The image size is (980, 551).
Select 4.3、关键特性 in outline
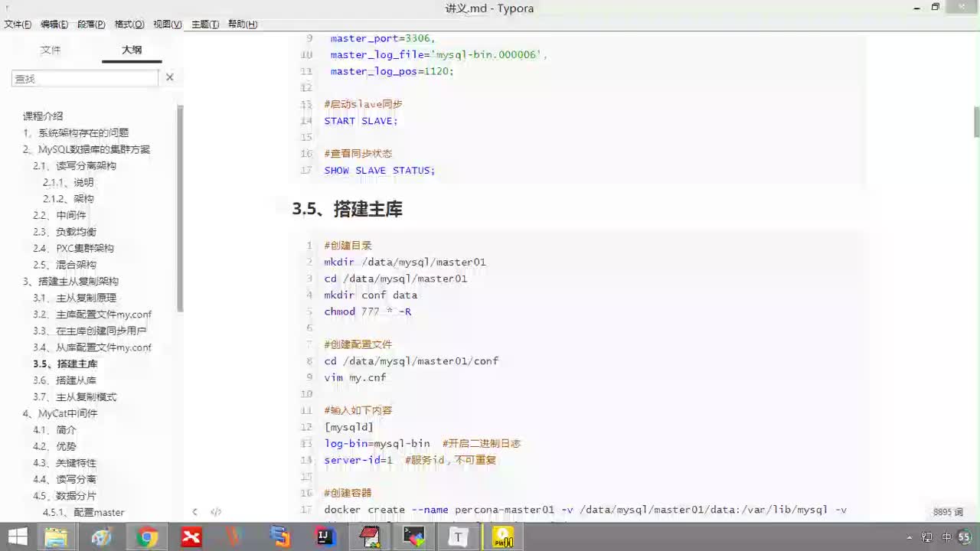click(x=64, y=463)
